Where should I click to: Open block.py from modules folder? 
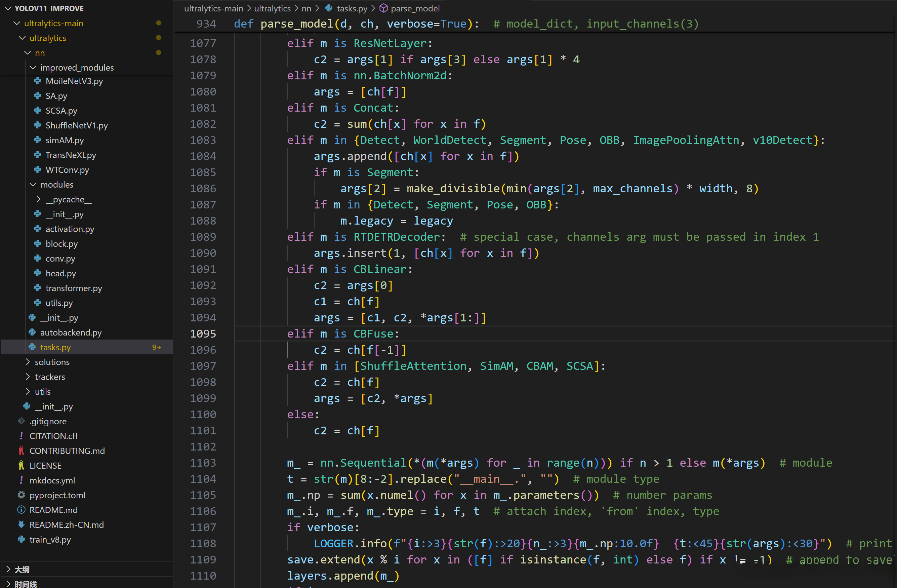(x=62, y=244)
